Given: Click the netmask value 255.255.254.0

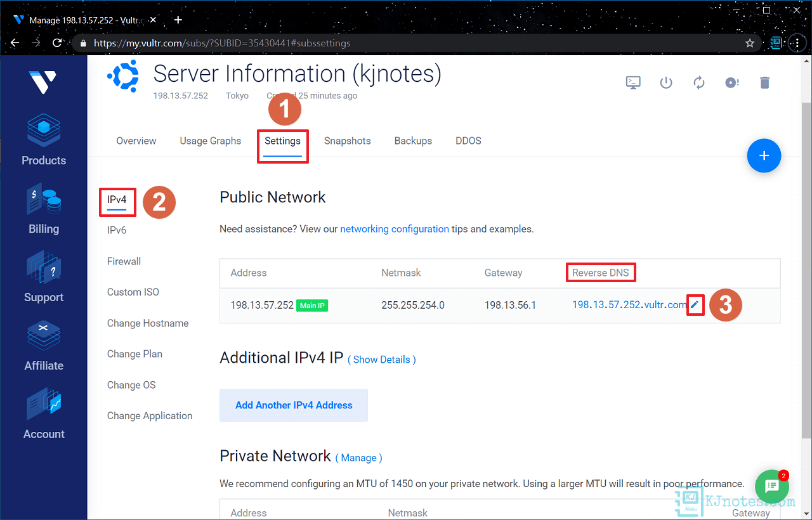Looking at the screenshot, I should (413, 305).
